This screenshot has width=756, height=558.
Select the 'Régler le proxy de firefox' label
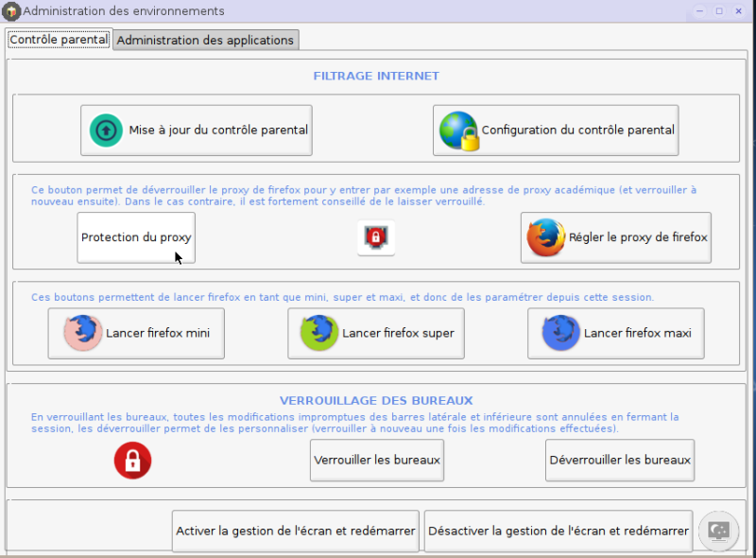[638, 237]
